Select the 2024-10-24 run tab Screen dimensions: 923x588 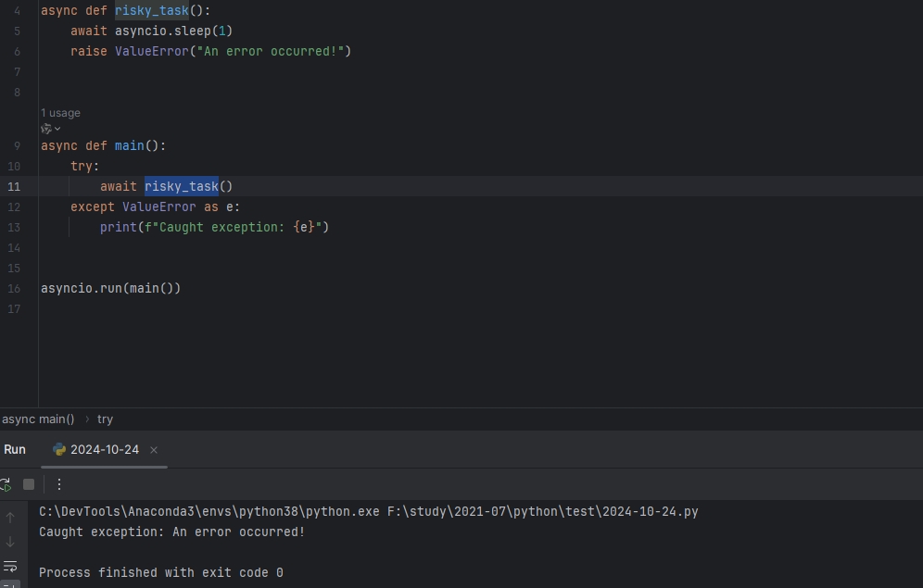pyautogui.click(x=104, y=450)
